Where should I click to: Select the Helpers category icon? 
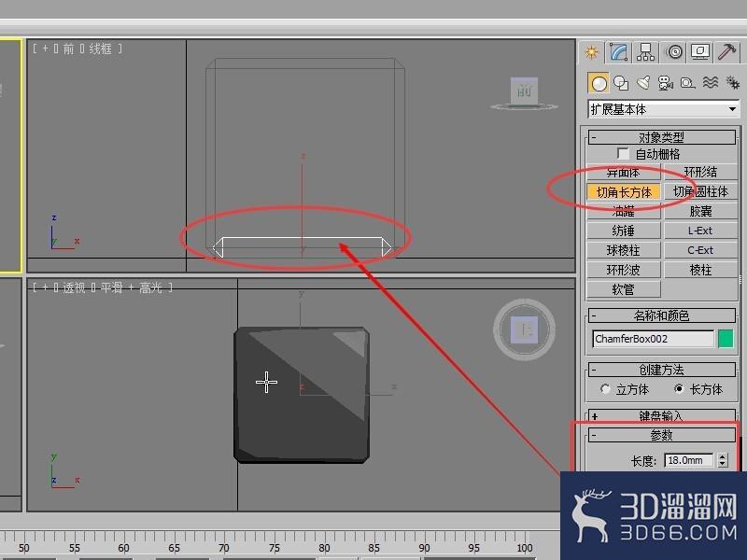(x=687, y=83)
